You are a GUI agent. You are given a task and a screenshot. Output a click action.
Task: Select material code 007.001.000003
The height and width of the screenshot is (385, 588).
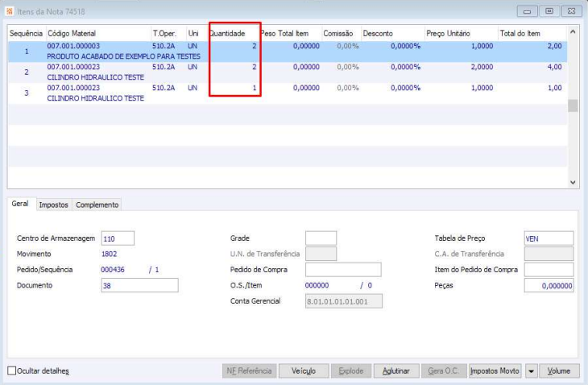point(73,46)
